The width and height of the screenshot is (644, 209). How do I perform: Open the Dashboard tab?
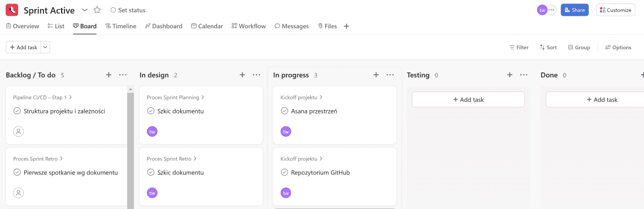(x=163, y=27)
